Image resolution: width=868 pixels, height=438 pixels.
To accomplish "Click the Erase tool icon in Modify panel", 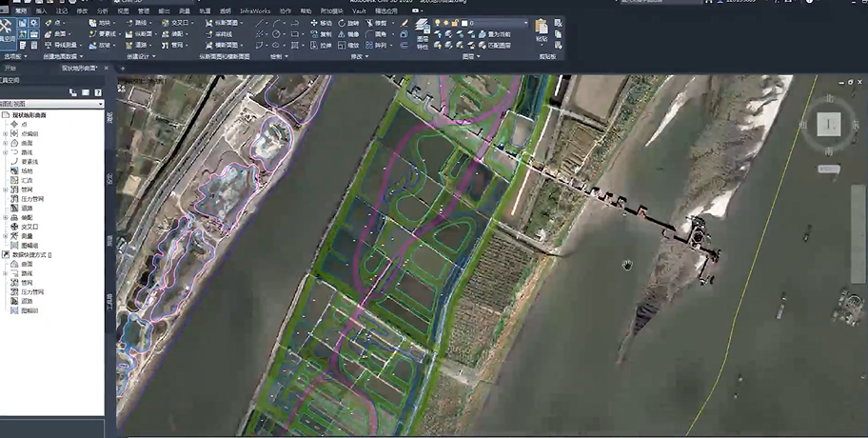I will (x=404, y=23).
